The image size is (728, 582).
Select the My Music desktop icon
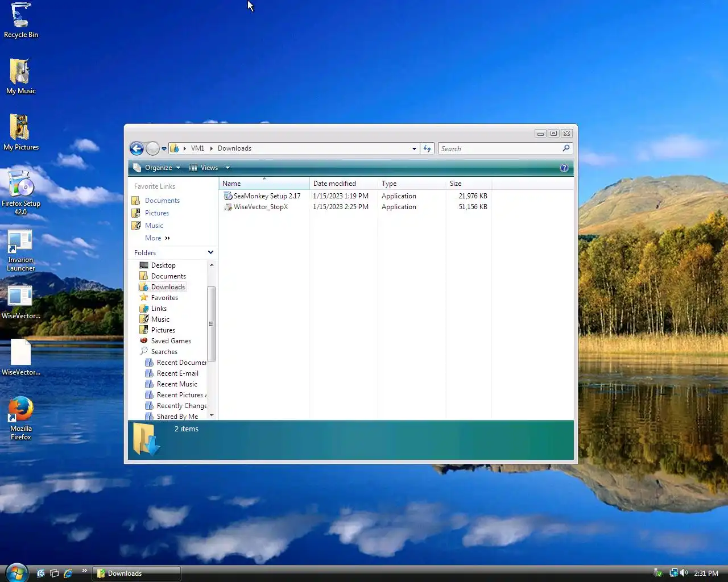click(x=21, y=77)
